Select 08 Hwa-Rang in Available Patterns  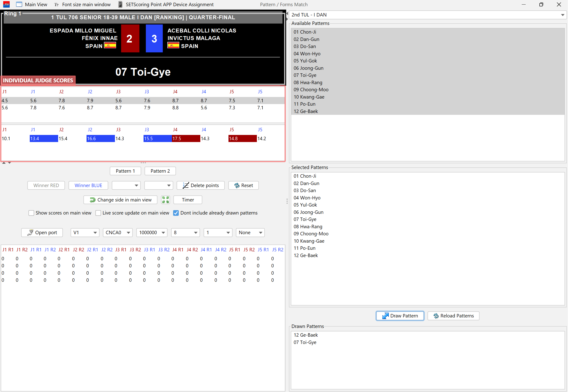308,83
